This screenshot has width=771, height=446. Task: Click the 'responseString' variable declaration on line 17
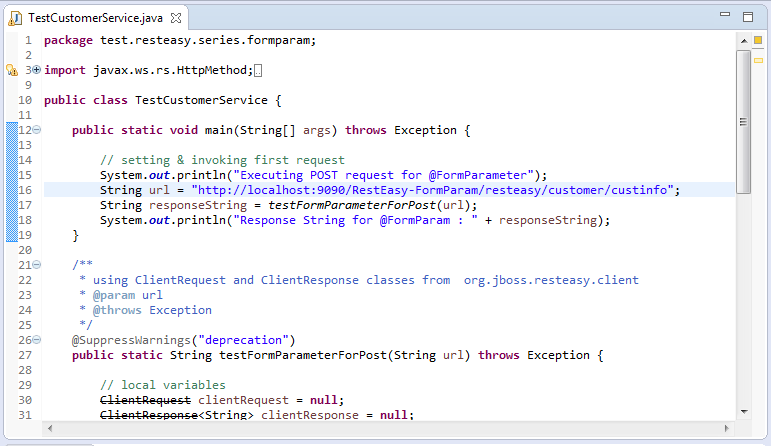(x=198, y=205)
